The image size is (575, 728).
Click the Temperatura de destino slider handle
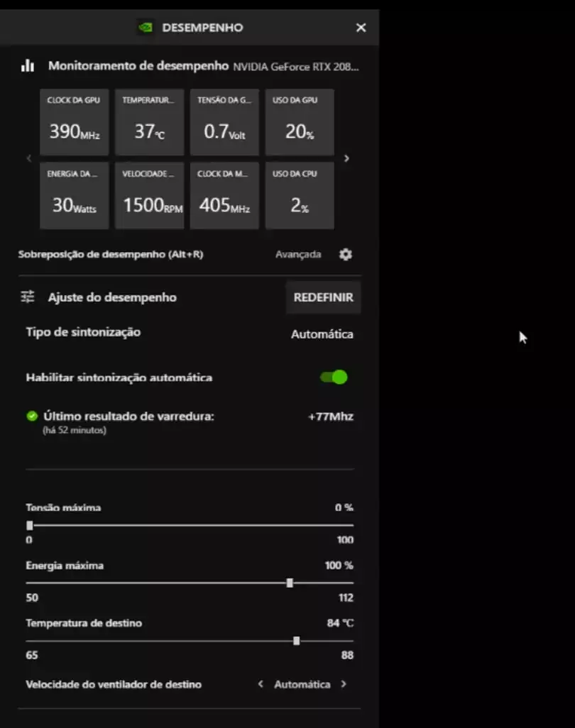tap(296, 641)
